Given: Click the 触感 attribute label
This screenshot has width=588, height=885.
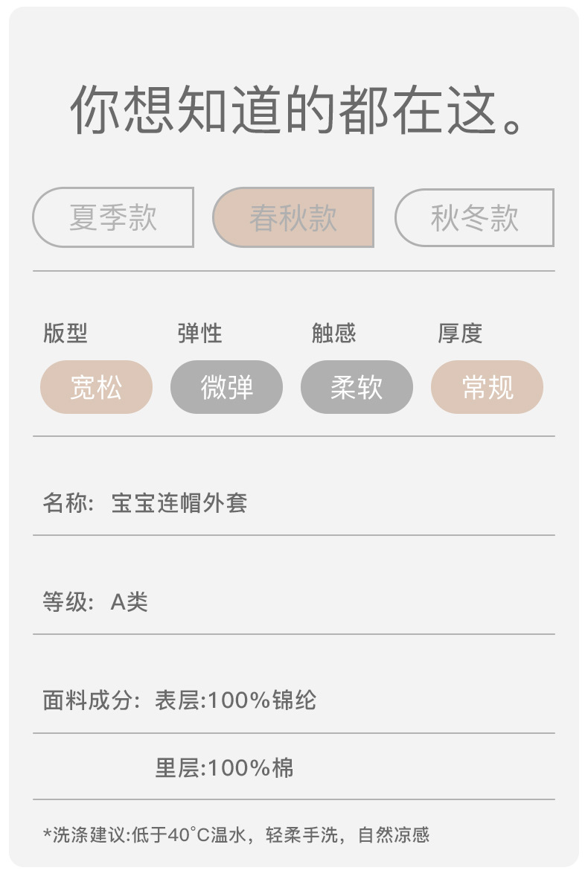Looking at the screenshot, I should coord(333,333).
